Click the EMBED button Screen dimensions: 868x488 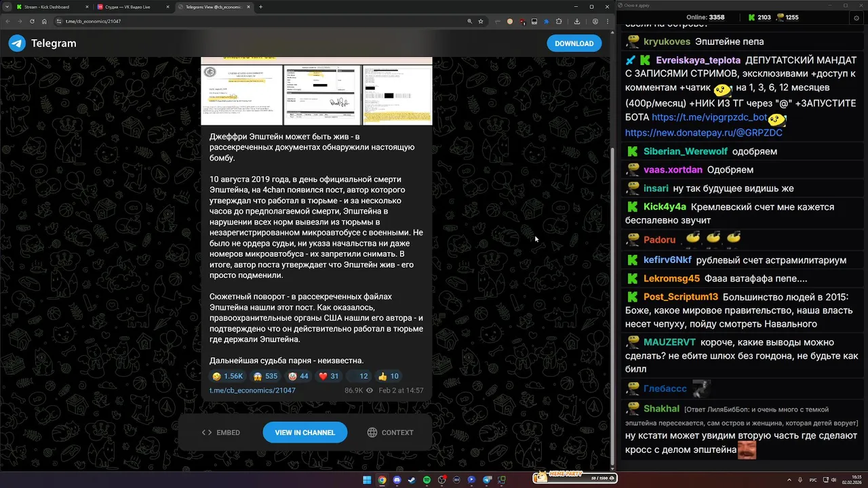point(221,432)
